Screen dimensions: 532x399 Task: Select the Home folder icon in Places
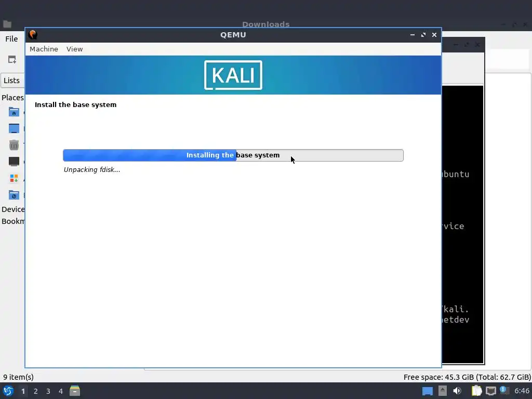click(x=14, y=112)
